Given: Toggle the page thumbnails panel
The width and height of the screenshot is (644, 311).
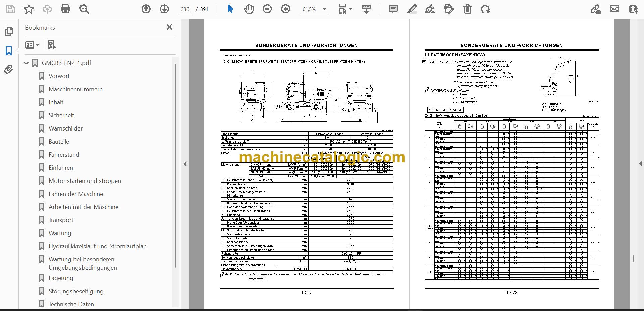Looking at the screenshot, I should (x=9, y=31).
